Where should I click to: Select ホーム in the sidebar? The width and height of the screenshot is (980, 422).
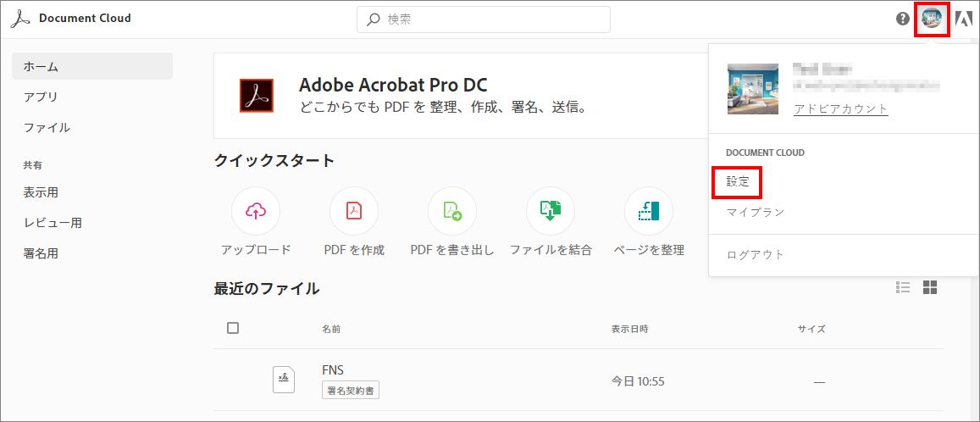pos(92,66)
